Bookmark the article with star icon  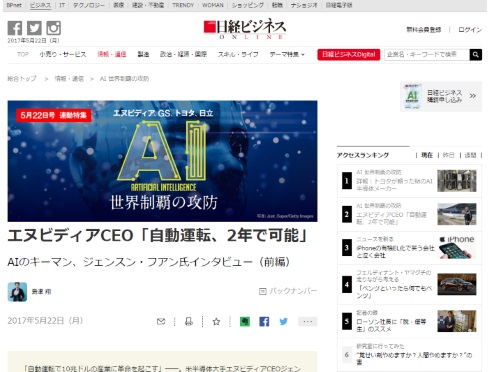(216, 321)
